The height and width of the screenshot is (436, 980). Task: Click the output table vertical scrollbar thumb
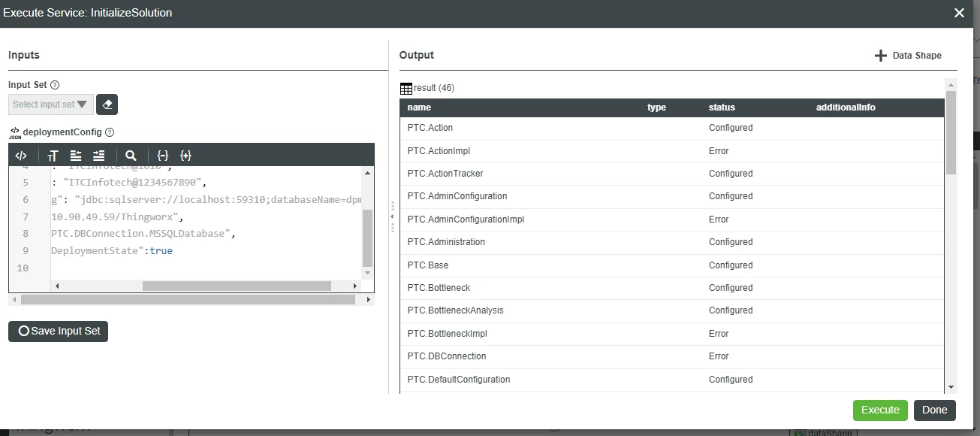951,133
